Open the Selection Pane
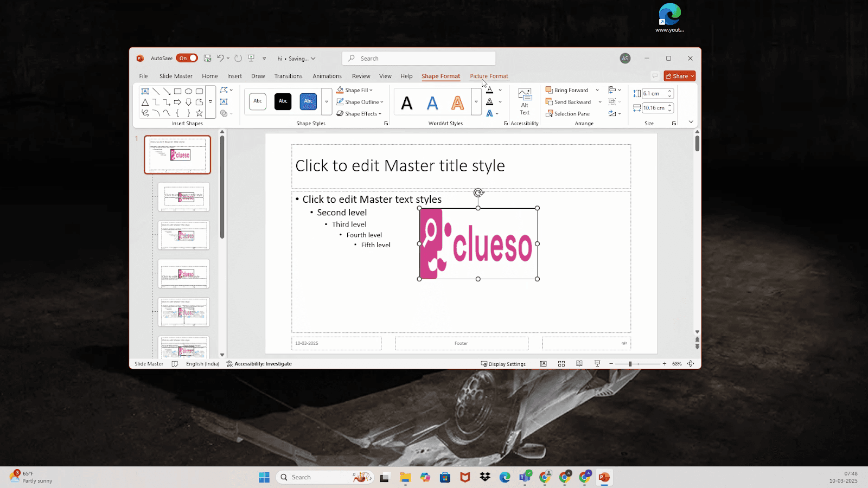The width and height of the screenshot is (868, 488). click(568, 114)
